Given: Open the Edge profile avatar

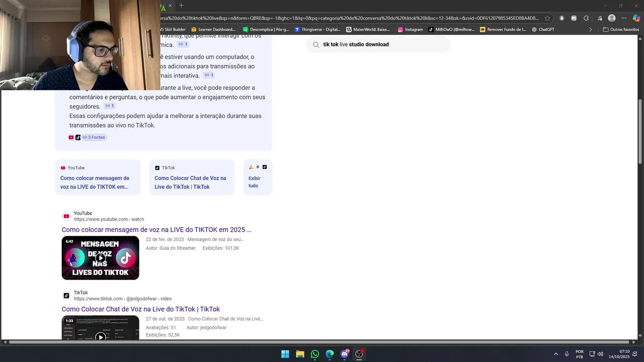Looking at the screenshot, I should click(612, 18).
